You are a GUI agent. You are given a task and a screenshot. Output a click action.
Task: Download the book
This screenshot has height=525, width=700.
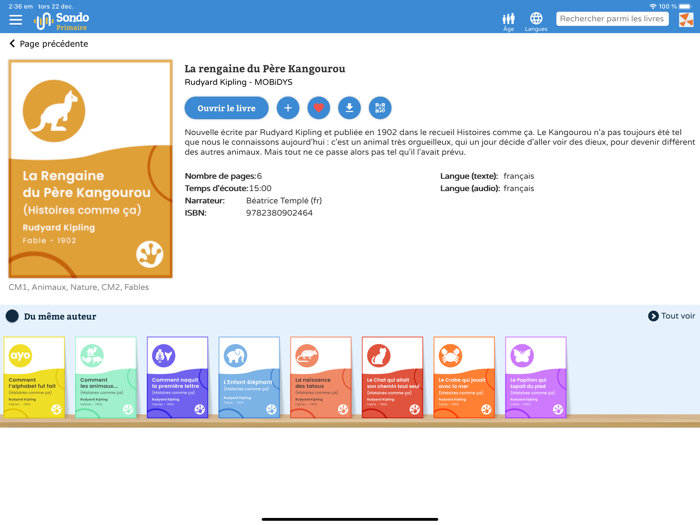[x=350, y=108]
